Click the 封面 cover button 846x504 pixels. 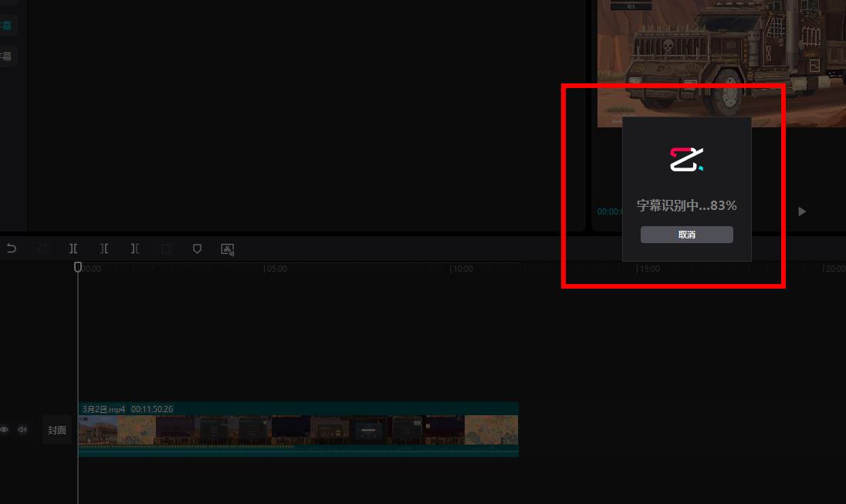point(57,431)
